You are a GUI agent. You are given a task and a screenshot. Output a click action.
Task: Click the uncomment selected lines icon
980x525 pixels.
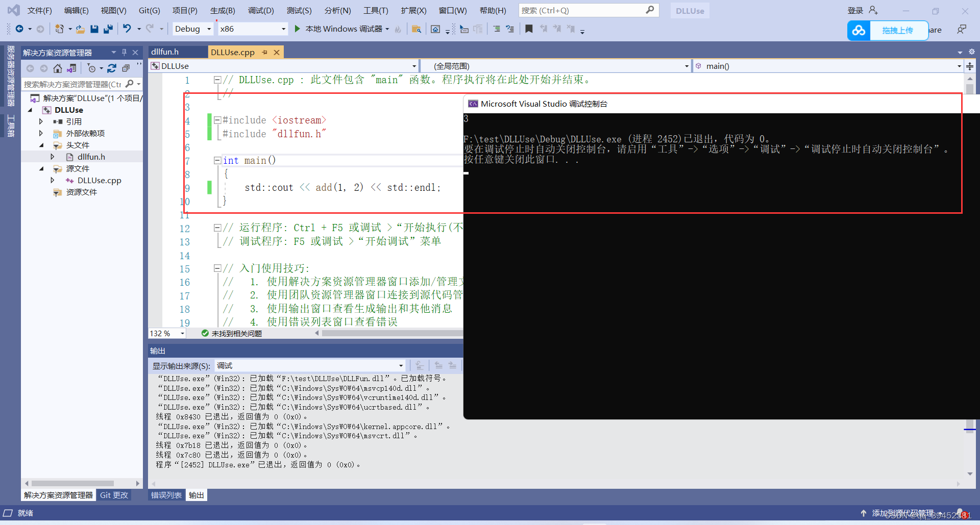[x=510, y=29]
